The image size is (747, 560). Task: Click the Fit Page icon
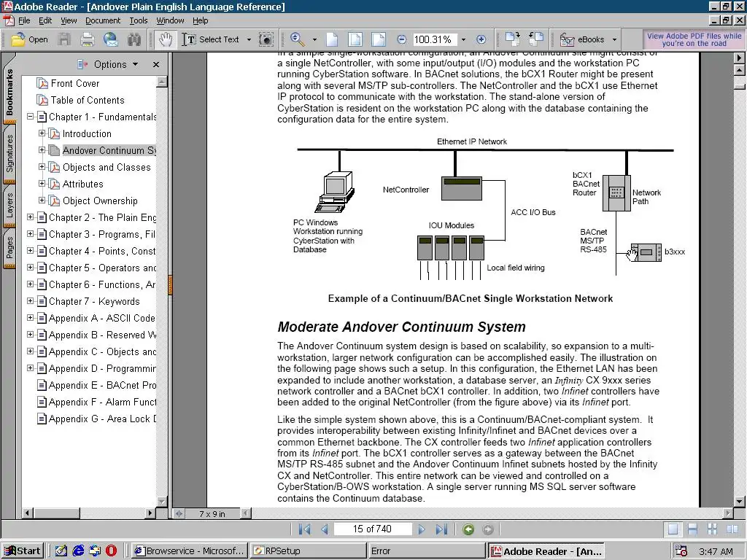coord(355,39)
